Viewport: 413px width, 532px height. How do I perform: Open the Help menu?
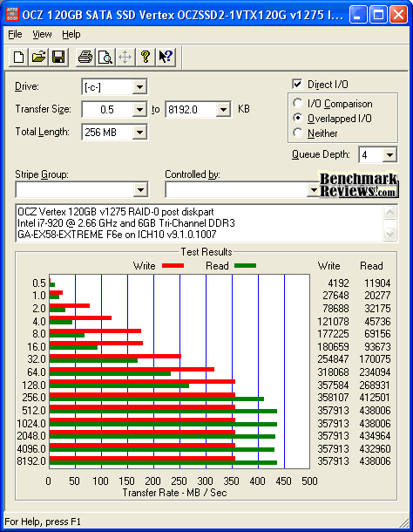point(71,34)
